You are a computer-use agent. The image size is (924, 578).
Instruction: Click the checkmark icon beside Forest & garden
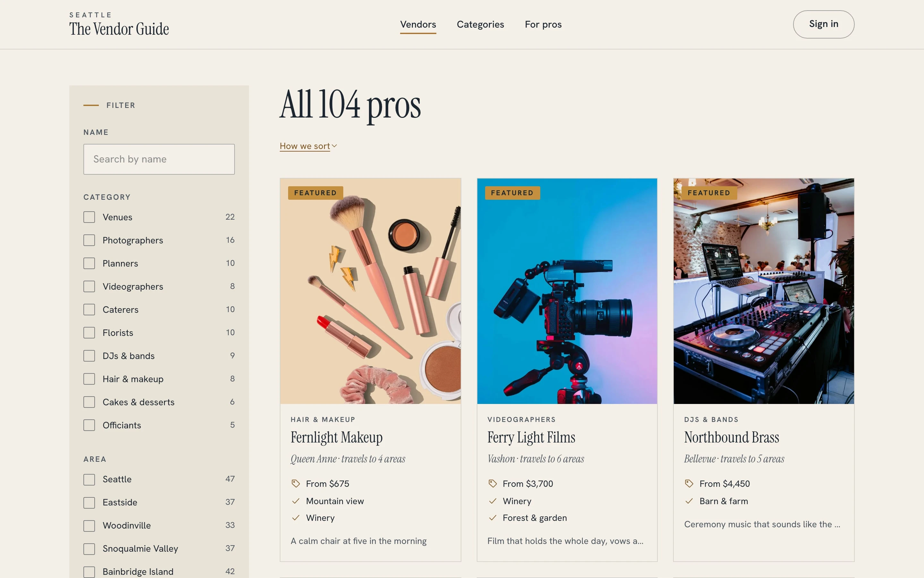492,518
